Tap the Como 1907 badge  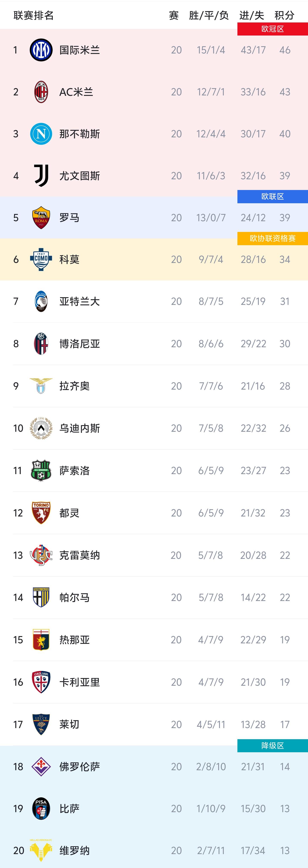[41, 260]
